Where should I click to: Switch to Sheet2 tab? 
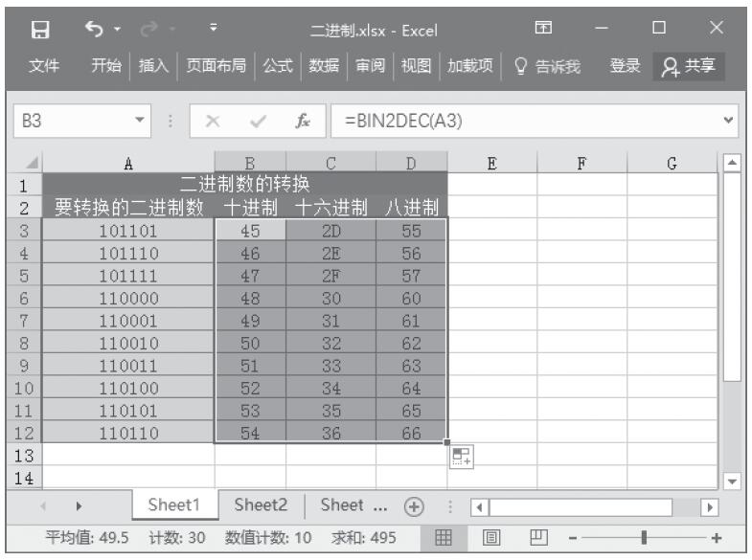tap(261, 505)
